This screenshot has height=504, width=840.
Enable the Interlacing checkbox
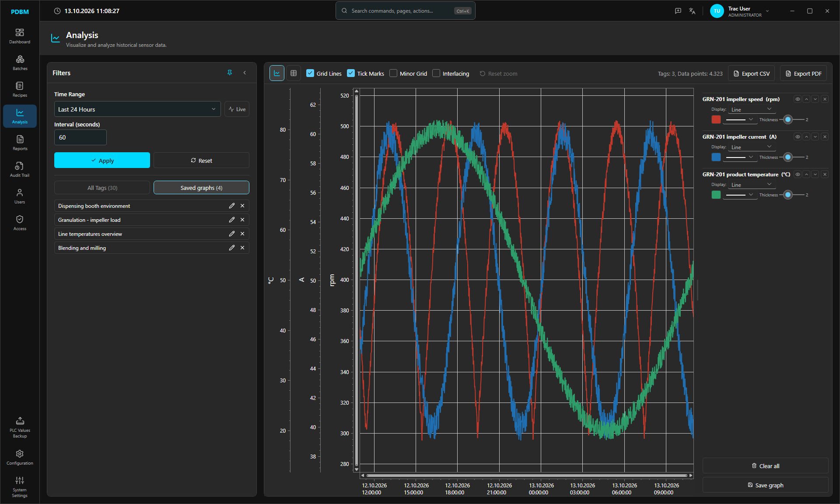[436, 73]
